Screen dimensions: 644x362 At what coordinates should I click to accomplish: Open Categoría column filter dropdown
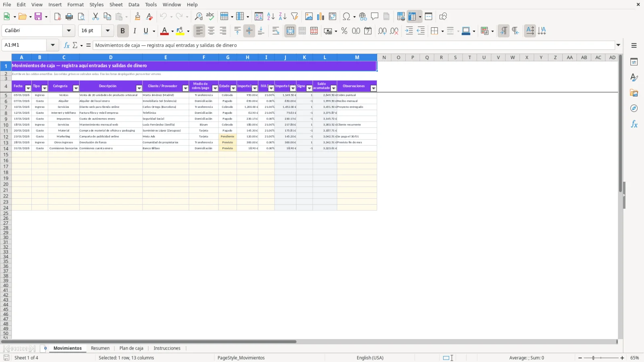[76, 88]
